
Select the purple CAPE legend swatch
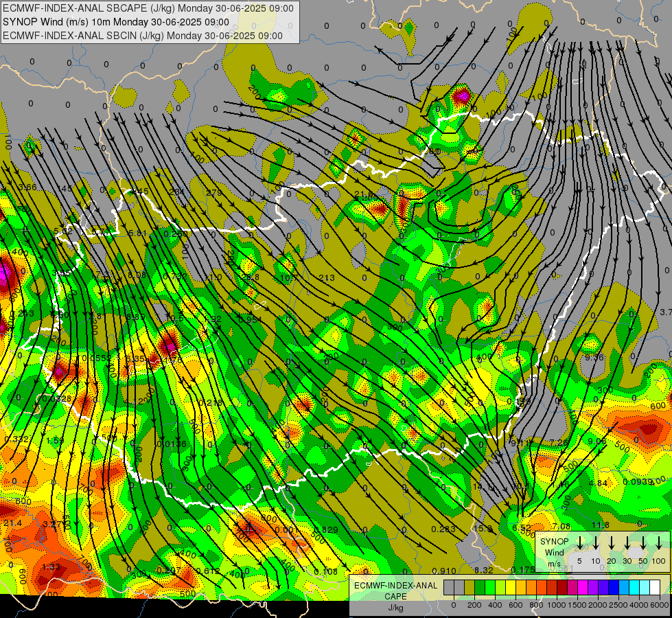592,587
